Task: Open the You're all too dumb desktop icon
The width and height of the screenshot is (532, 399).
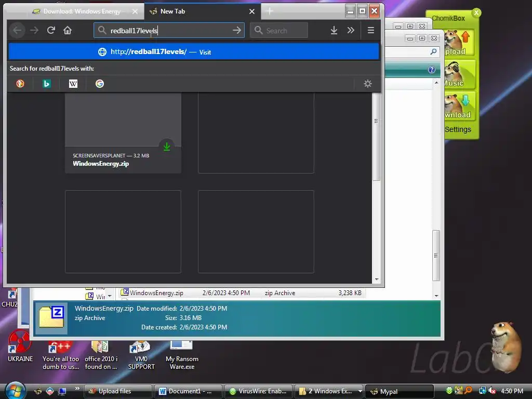Action: (x=60, y=355)
